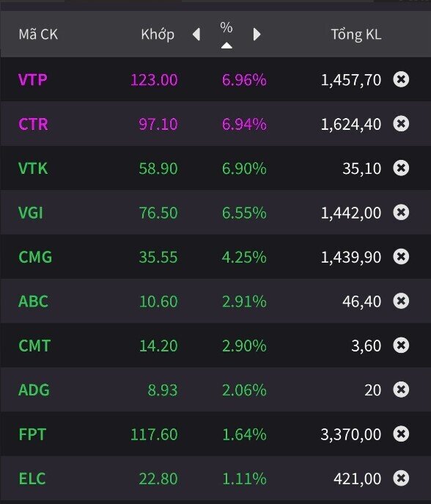Delete the ELC row
Viewport: 431px width, 504px height.
point(401,478)
